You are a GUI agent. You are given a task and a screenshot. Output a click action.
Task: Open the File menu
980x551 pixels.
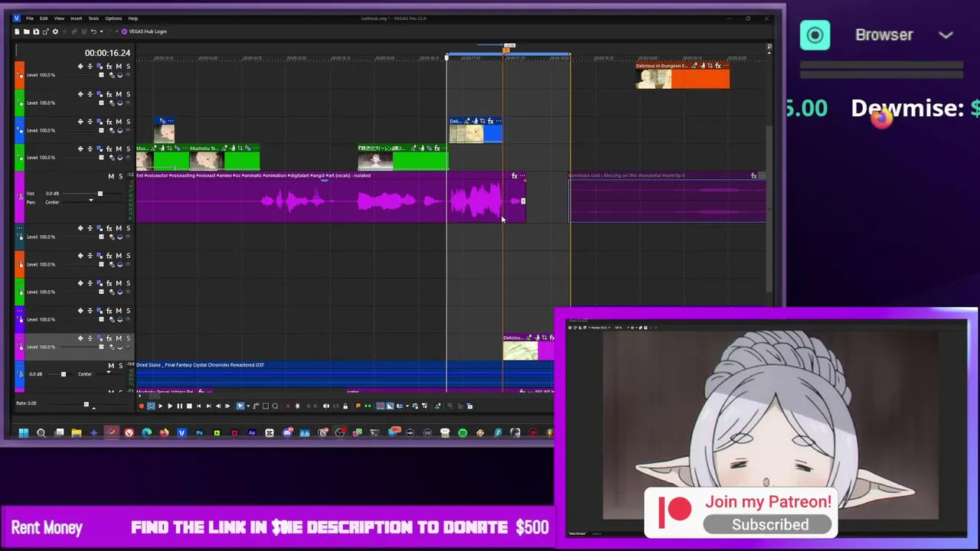pyautogui.click(x=30, y=18)
